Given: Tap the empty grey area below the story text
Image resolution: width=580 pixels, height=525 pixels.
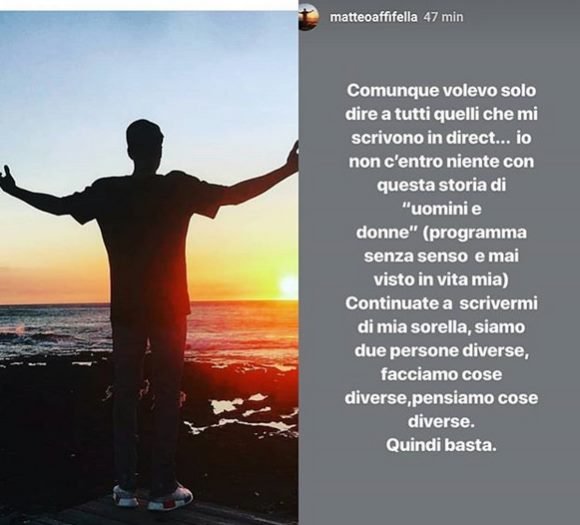Looking at the screenshot, I should pyautogui.click(x=439, y=488).
